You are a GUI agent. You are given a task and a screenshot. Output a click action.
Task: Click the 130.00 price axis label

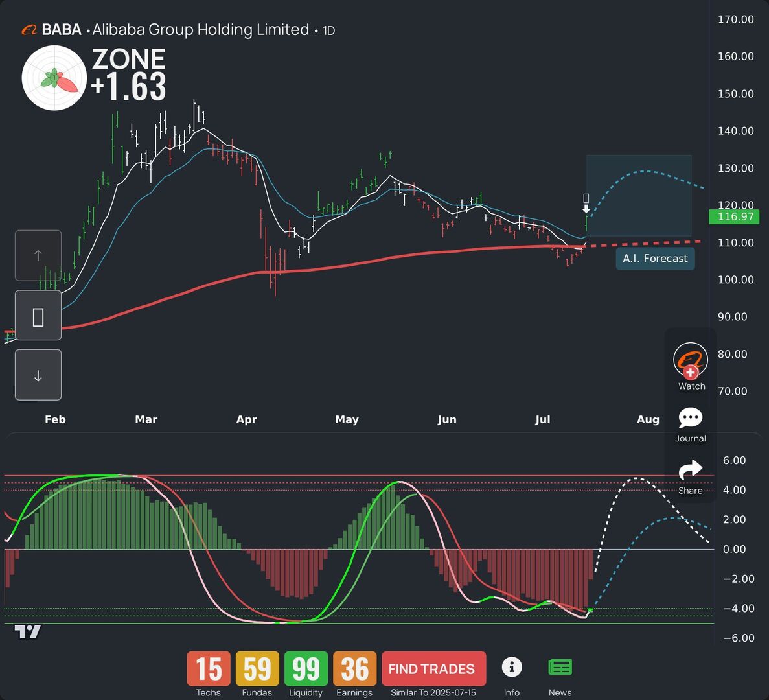tap(736, 169)
